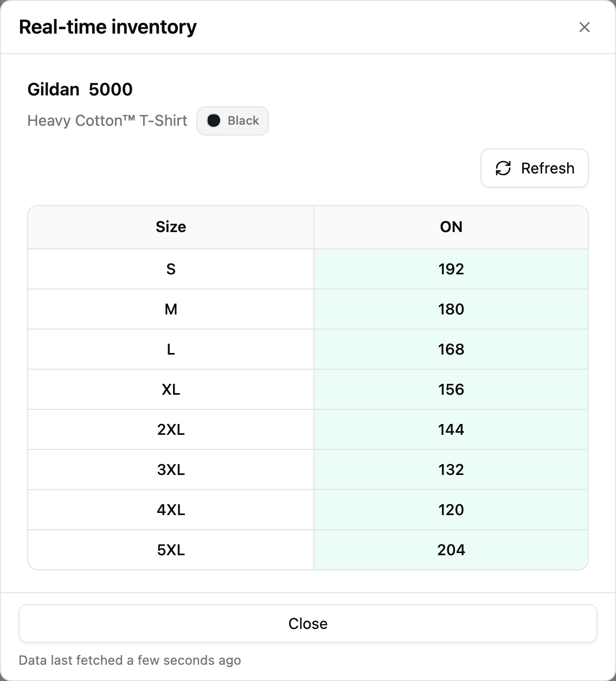The image size is (616, 681).
Task: Click the Close button at the bottom
Action: click(x=308, y=624)
